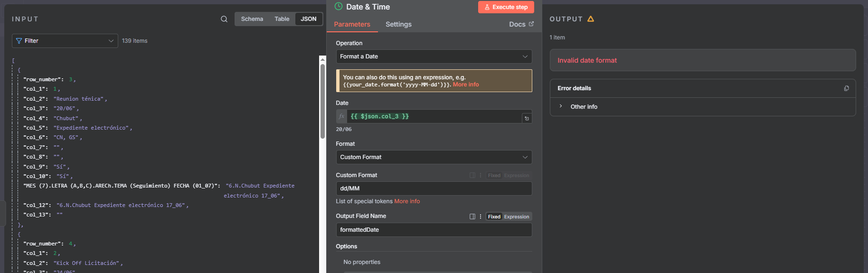
Task: Select the Parameters tab
Action: pos(352,24)
